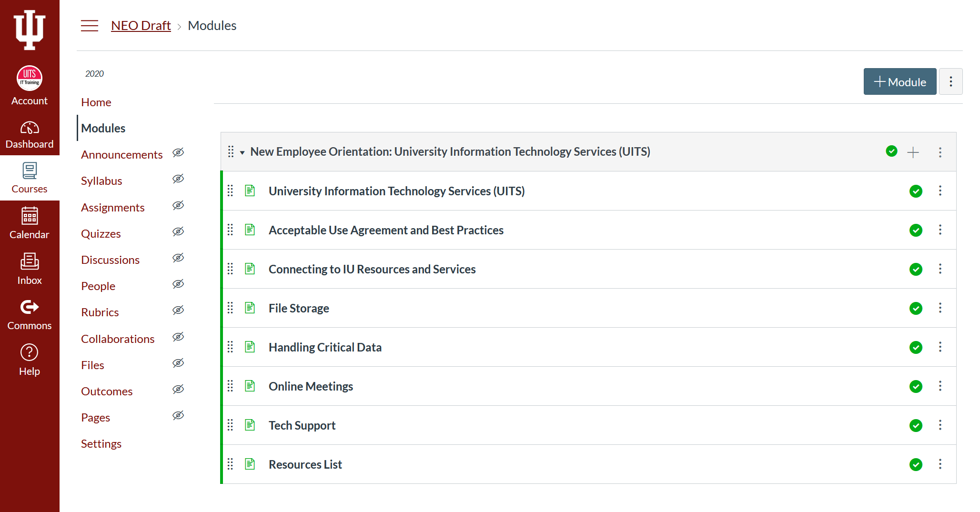Open options menu for University Information Technology Services item
The image size is (980, 512).
(x=940, y=191)
